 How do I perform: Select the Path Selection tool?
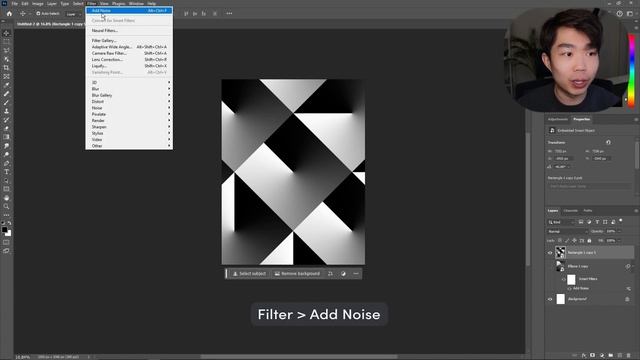pos(6,180)
